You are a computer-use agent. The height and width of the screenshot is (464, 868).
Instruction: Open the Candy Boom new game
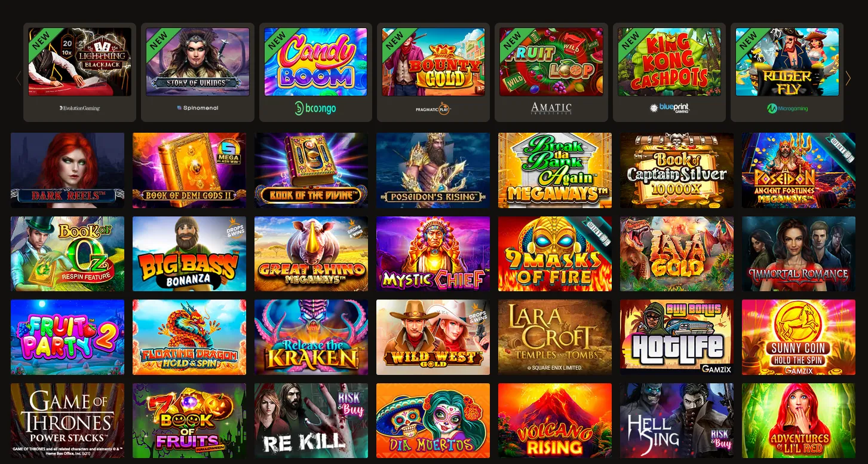point(315,72)
